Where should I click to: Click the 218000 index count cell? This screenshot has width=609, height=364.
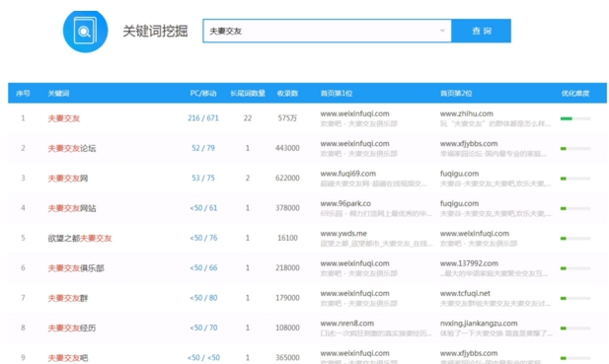[287, 267]
